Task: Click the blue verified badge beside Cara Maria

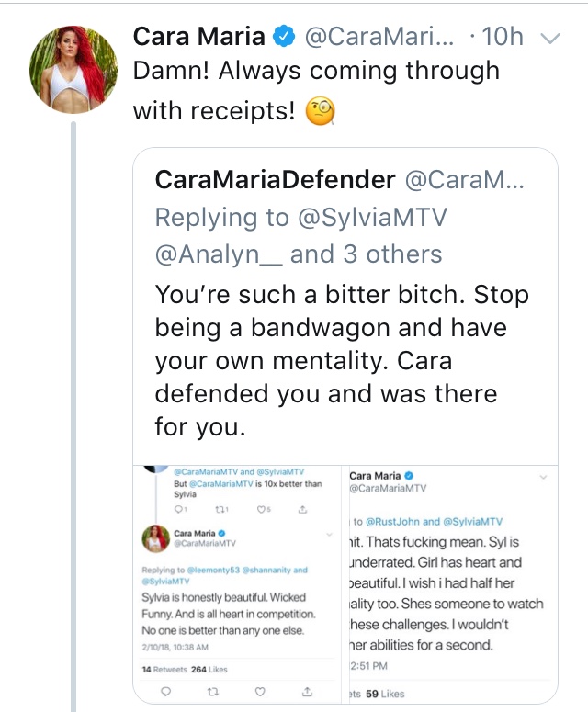Action: (284, 37)
